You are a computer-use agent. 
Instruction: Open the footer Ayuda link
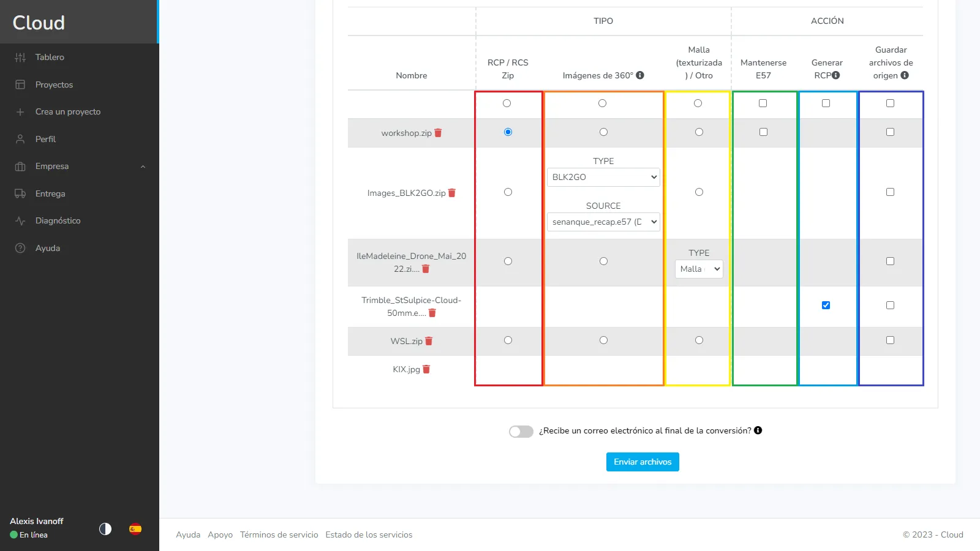(188, 534)
